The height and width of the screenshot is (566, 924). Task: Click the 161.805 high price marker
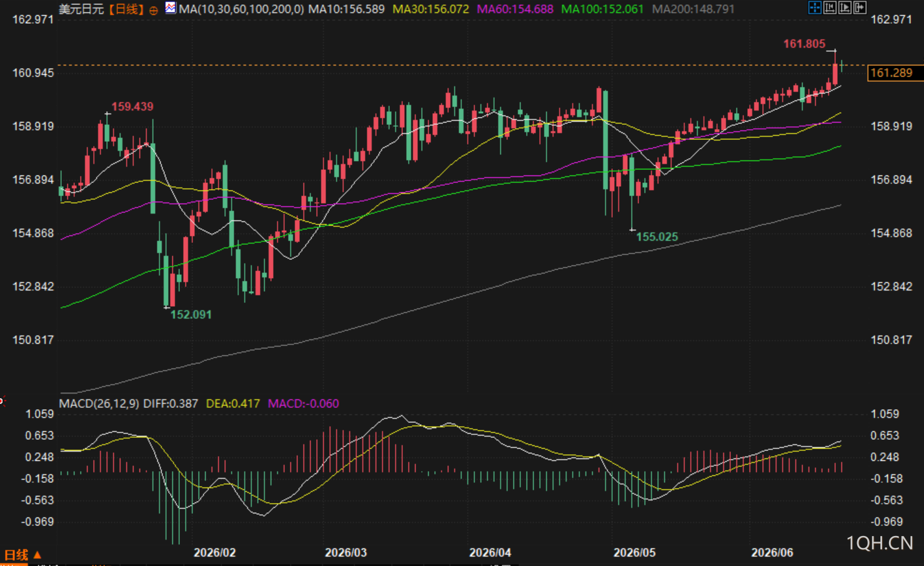pos(804,44)
